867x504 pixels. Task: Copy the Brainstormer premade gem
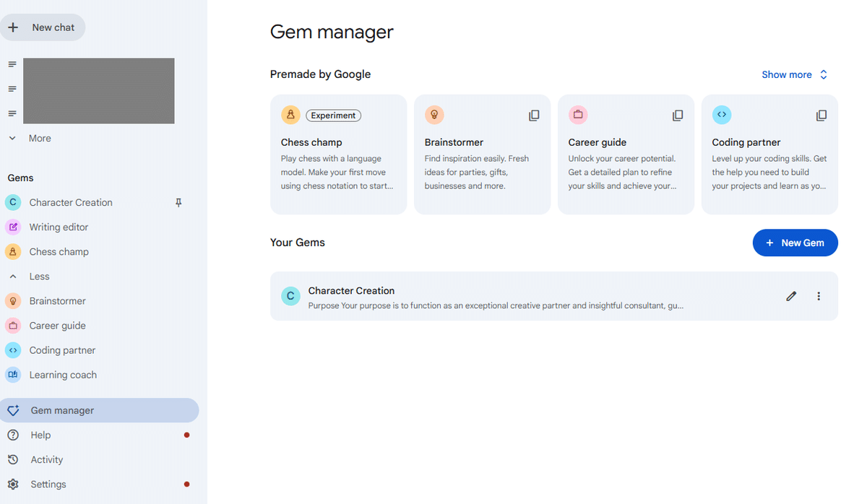click(534, 116)
